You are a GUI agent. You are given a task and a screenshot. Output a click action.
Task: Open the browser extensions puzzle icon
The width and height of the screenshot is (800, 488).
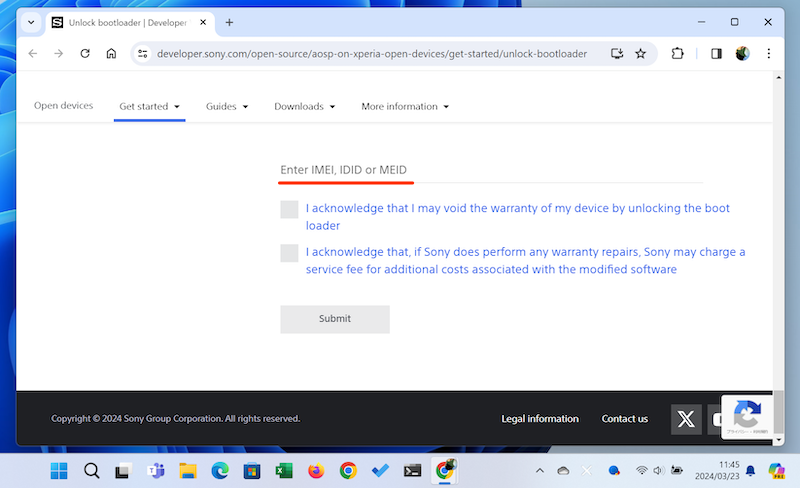click(678, 53)
